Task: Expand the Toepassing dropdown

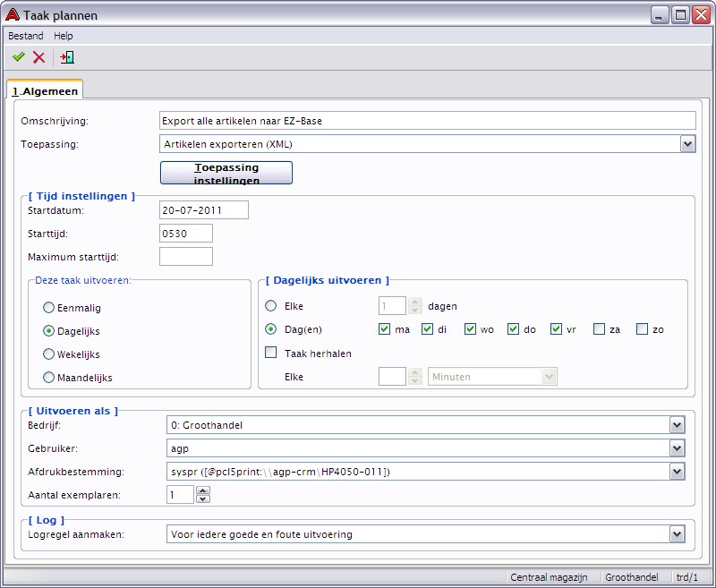Action: tap(687, 144)
